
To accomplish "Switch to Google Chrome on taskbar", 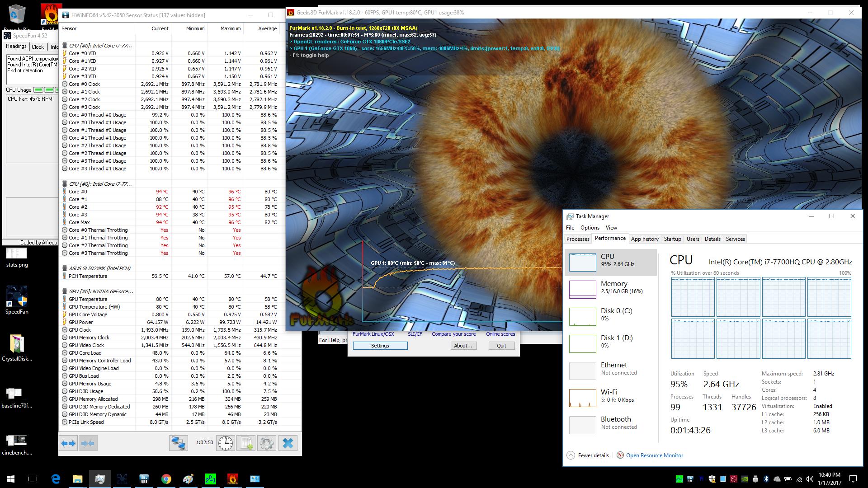I will click(166, 479).
